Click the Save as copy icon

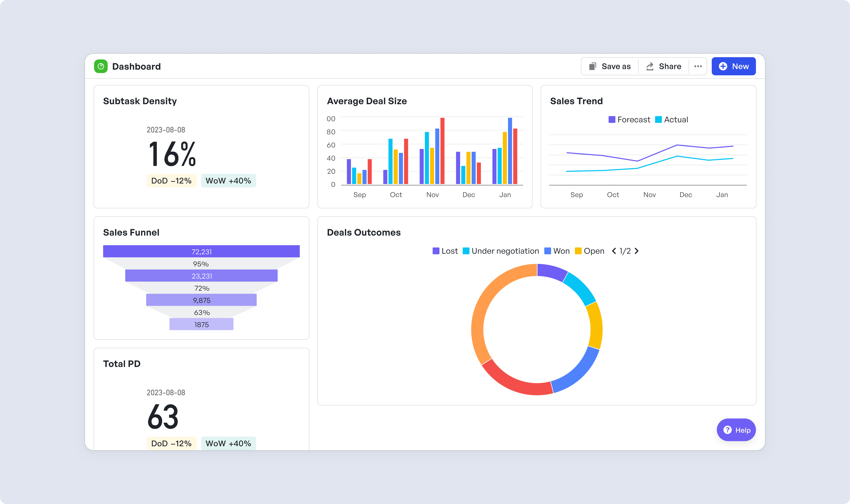tap(592, 66)
